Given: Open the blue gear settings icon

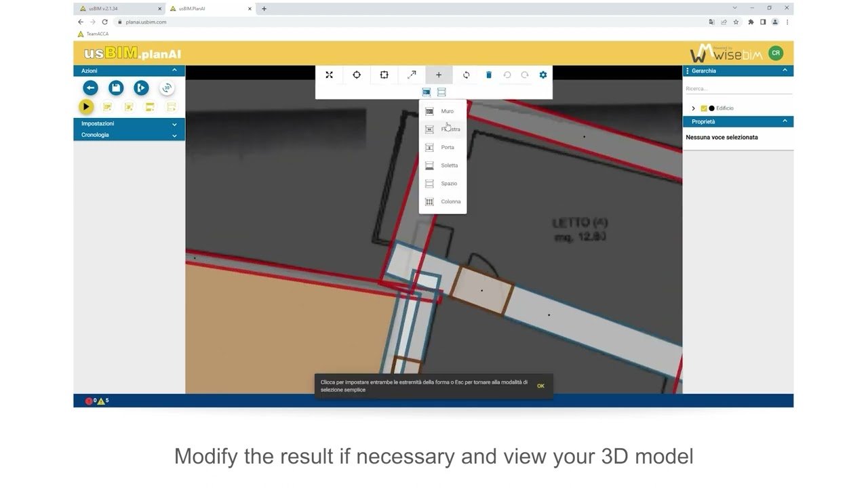Looking at the screenshot, I should tap(542, 75).
